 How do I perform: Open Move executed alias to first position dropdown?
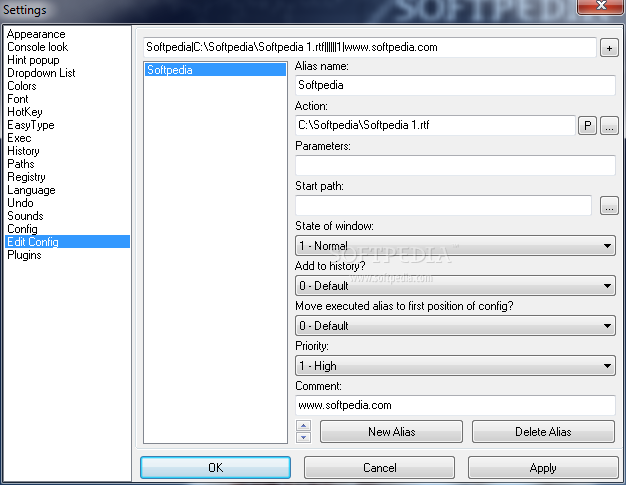coord(455,325)
